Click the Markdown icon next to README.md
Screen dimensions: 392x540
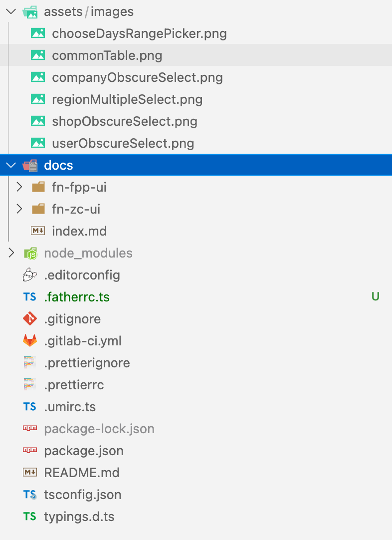(30, 472)
